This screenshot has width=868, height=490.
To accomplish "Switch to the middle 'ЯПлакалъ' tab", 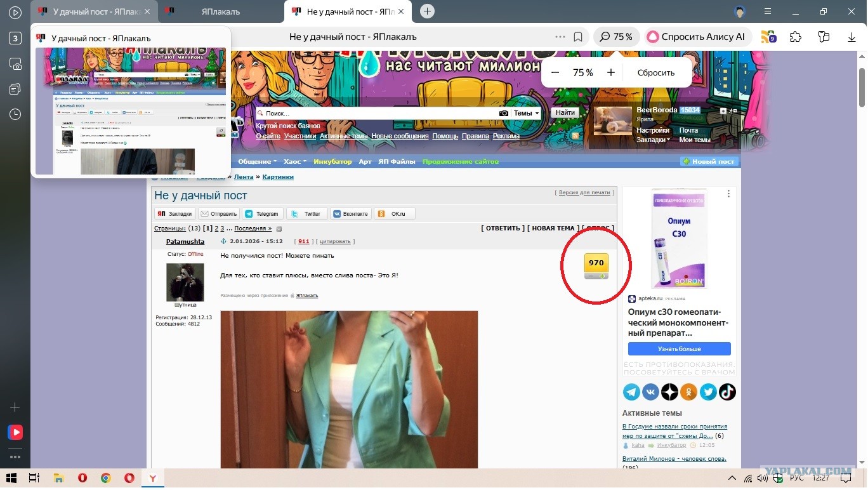I will tap(220, 11).
